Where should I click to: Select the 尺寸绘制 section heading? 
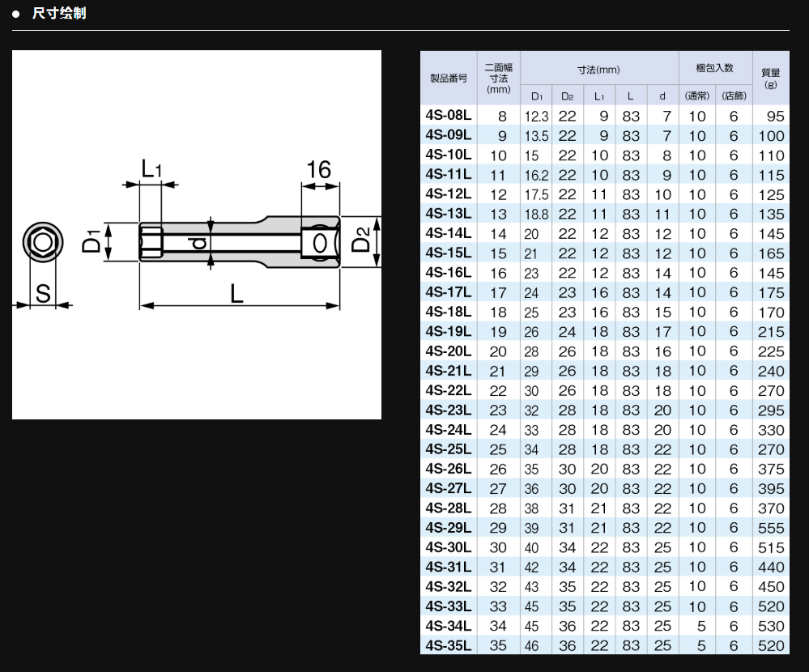[58, 14]
